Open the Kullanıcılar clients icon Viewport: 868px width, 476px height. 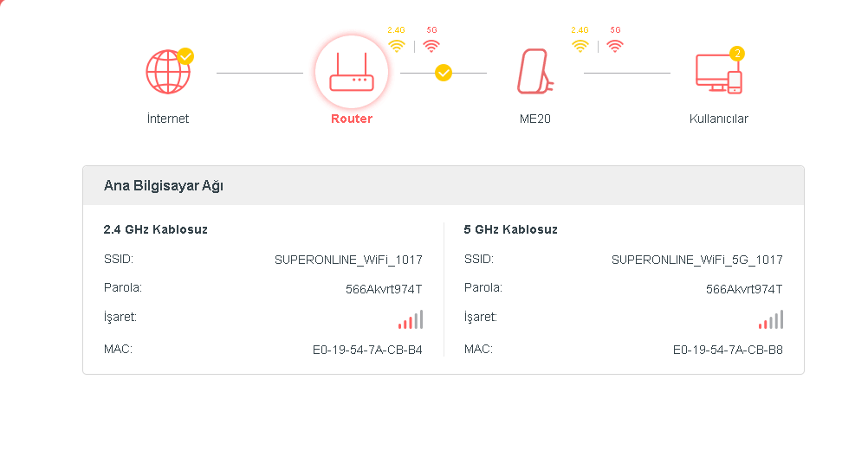[x=718, y=74]
